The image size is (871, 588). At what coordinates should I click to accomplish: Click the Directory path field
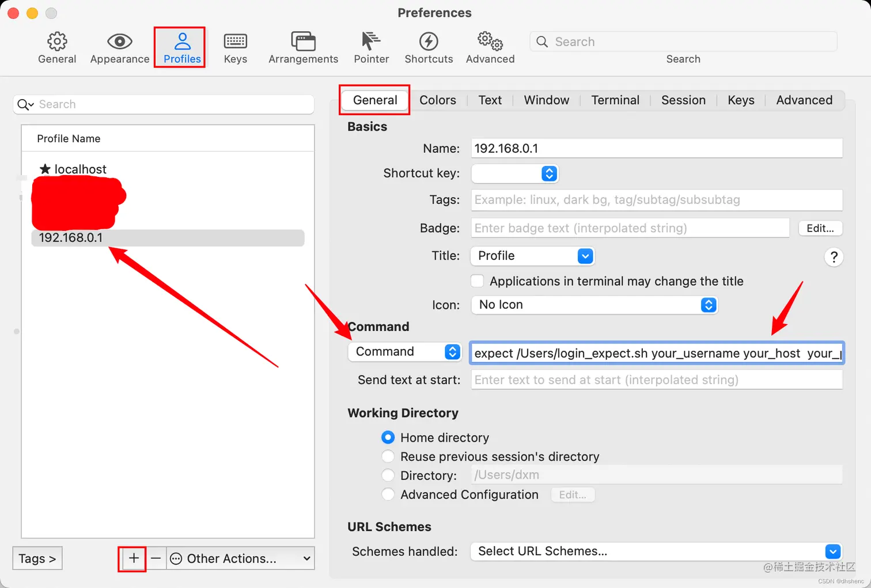[x=657, y=475]
